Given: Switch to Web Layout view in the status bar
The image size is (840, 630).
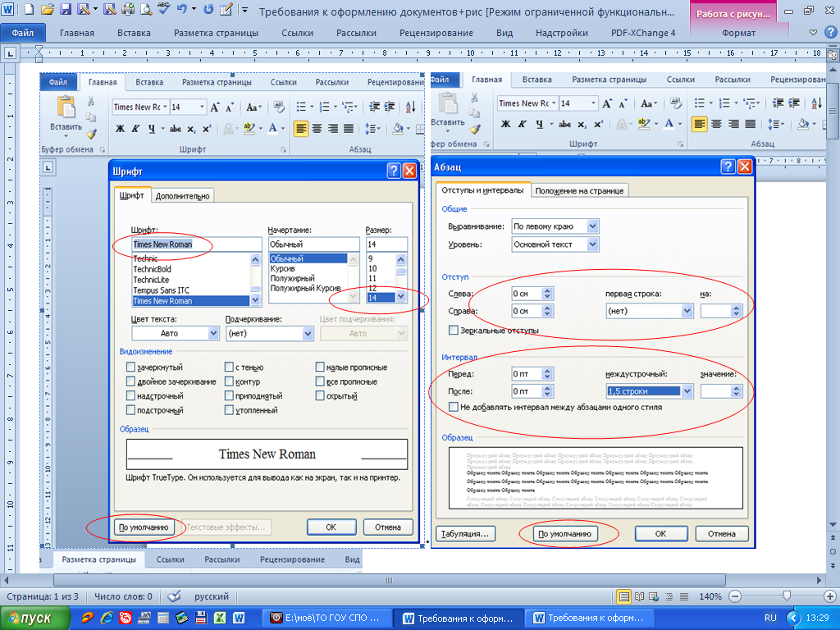Looking at the screenshot, I should point(654,596).
